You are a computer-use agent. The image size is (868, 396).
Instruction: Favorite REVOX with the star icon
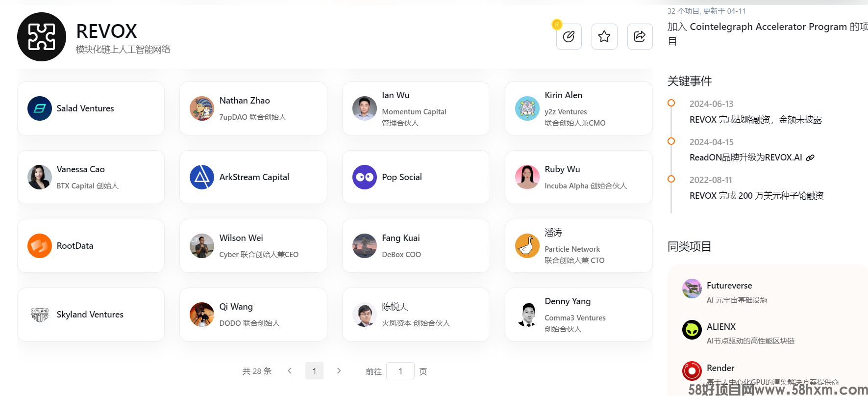point(604,36)
